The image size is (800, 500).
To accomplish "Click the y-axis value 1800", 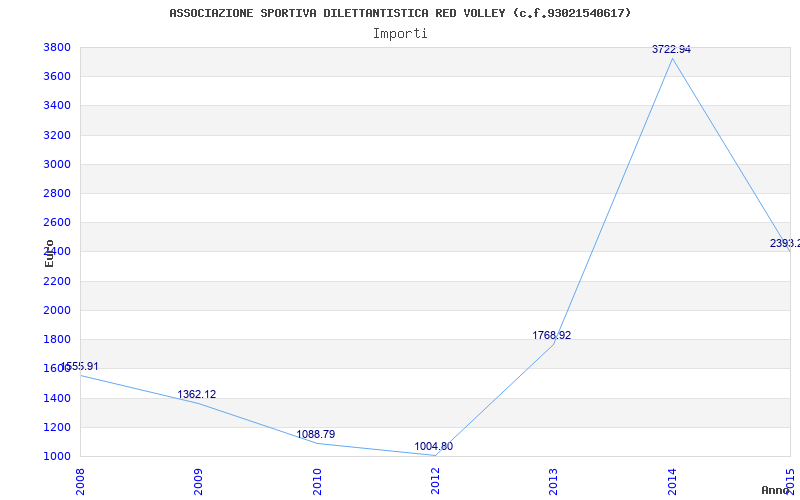I will (x=57, y=339).
